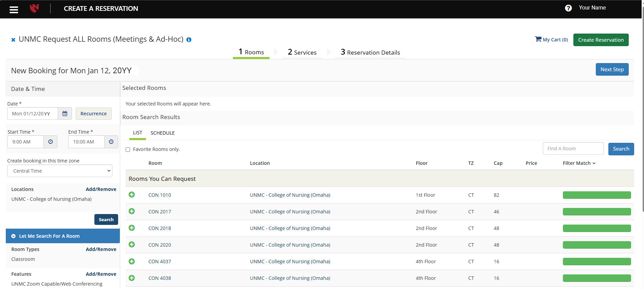
Task: Click Add/Remove link for Room Types
Action: pos(101,249)
